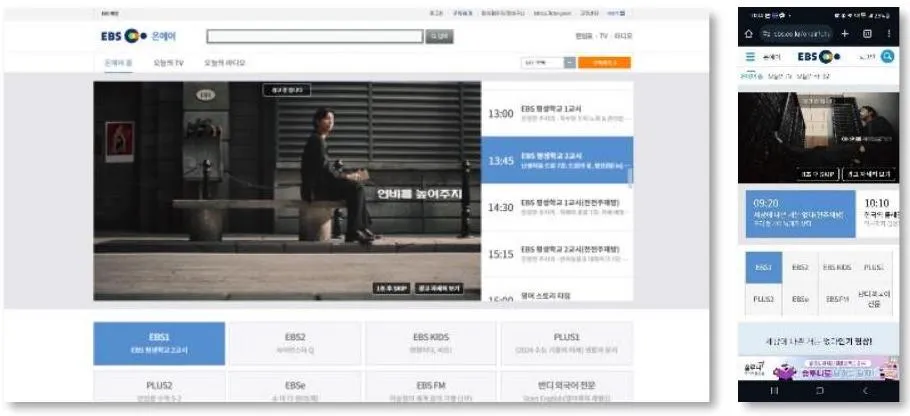Open the 오늘의 TV tab on desktop
The image size is (910, 416).
[169, 63]
